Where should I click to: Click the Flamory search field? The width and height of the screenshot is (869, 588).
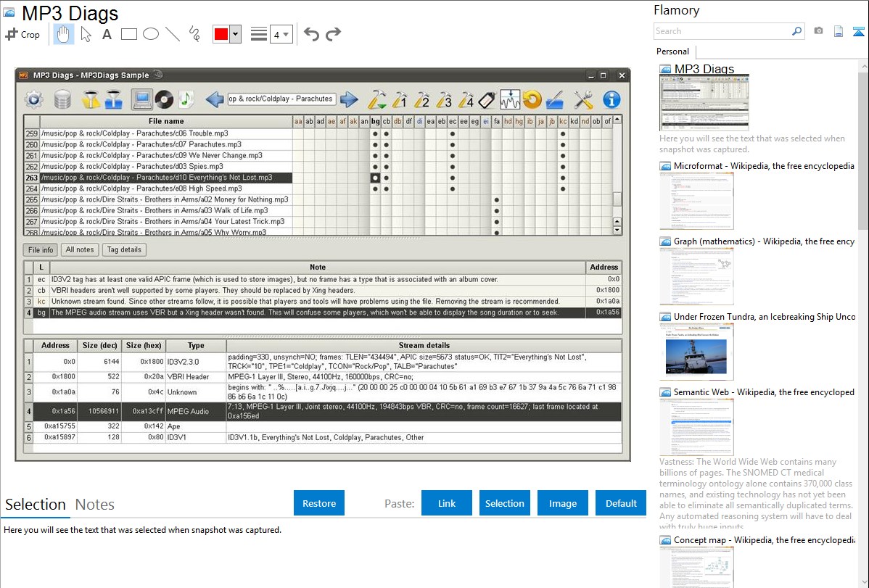(722, 31)
